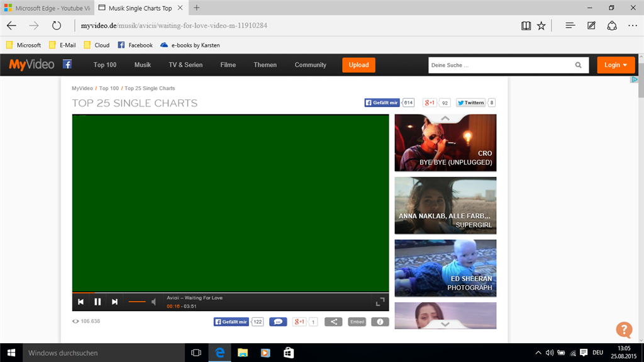Show hidden tray icons chevron
The image size is (644, 362).
coord(538,353)
